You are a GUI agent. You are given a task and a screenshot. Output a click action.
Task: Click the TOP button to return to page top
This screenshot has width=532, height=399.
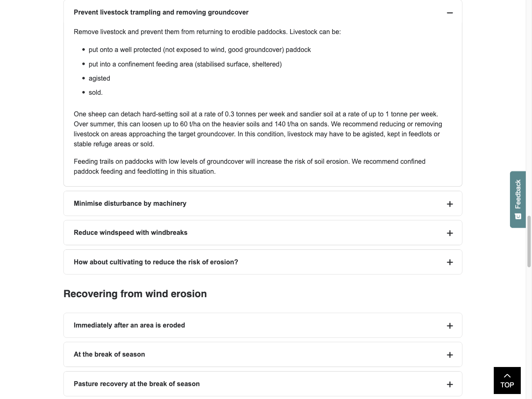tap(507, 380)
